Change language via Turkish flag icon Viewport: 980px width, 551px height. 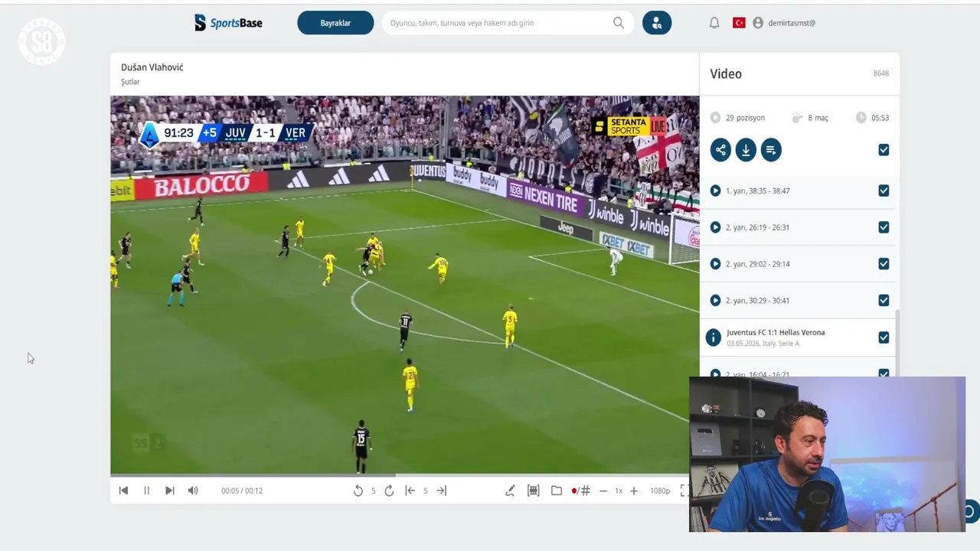739,23
